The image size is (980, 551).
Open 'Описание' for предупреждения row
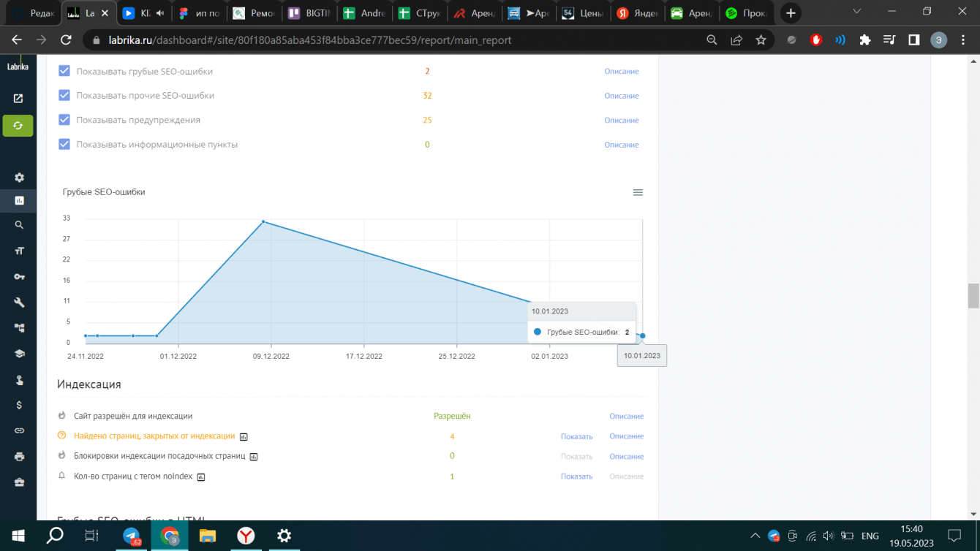tap(622, 120)
